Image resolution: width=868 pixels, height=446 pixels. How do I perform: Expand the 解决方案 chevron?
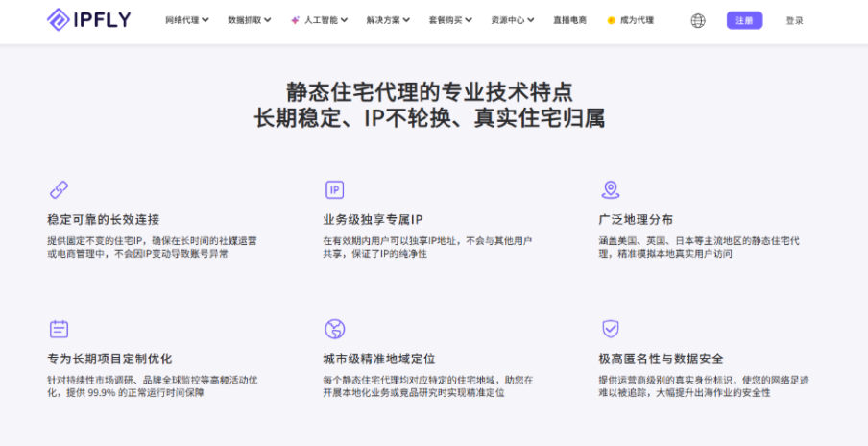406,20
